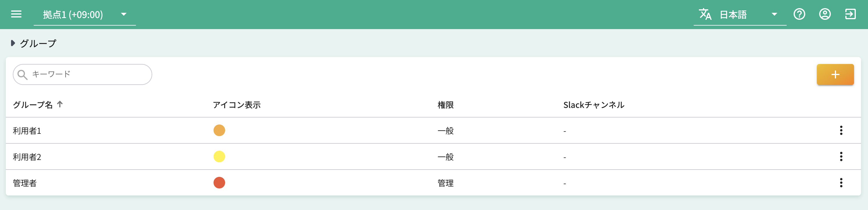Click the logout icon
Image resolution: width=868 pixels, height=210 pixels.
point(850,14)
